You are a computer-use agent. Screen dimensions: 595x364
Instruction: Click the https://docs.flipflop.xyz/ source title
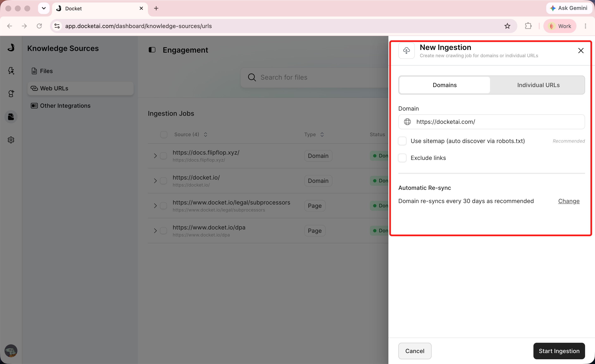click(206, 153)
